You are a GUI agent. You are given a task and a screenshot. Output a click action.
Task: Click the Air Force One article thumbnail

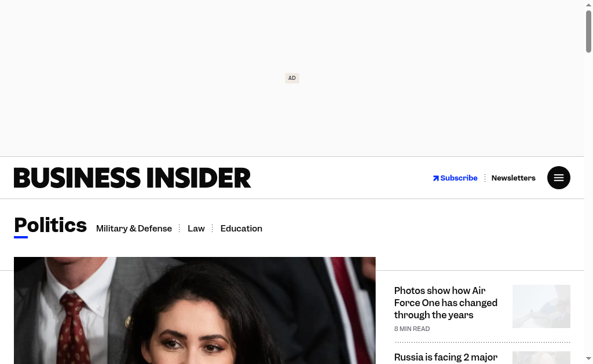[541, 307]
